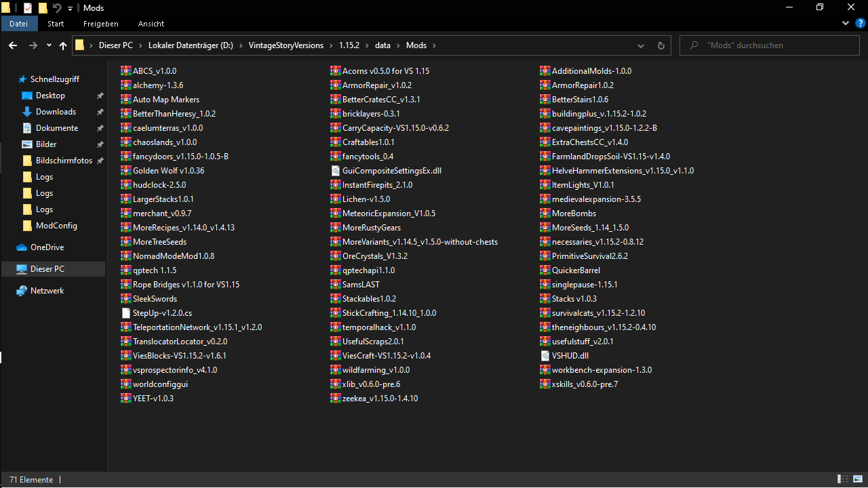This screenshot has height=488, width=868.
Task: Click the back navigation arrow
Action: click(x=12, y=45)
